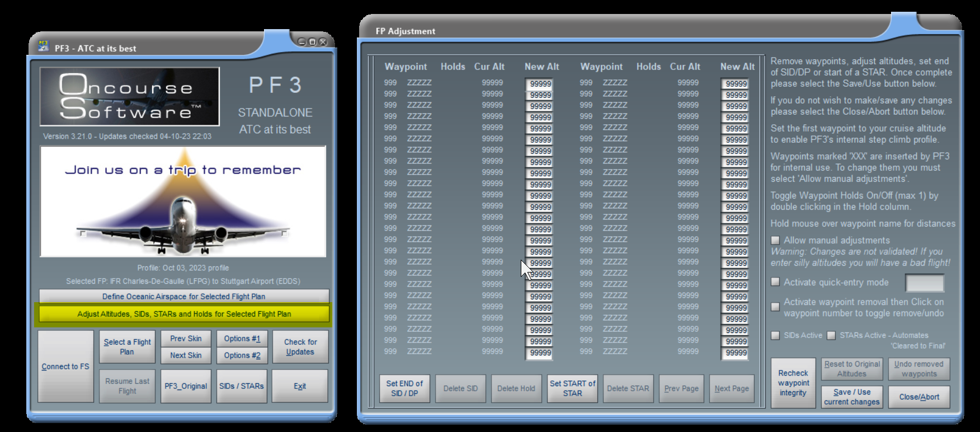Click Connect to FS button
The image size is (980, 432).
65,367
